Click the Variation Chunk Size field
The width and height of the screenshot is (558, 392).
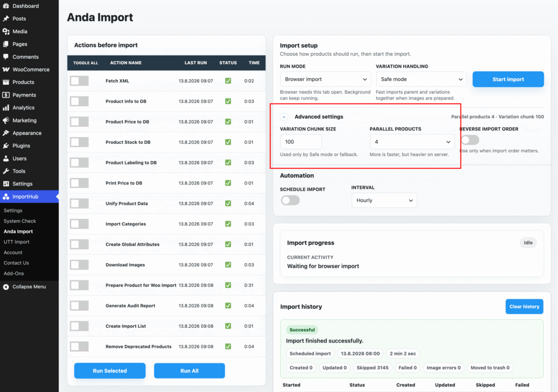(x=301, y=142)
